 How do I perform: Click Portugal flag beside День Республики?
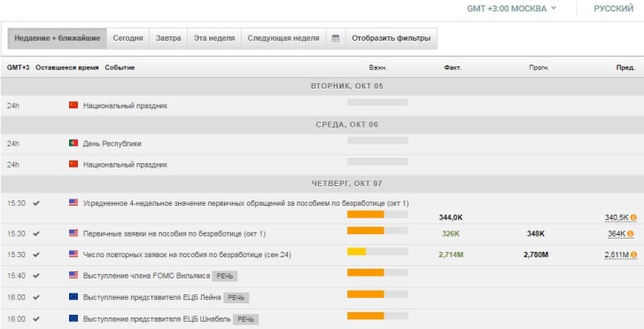tap(74, 143)
